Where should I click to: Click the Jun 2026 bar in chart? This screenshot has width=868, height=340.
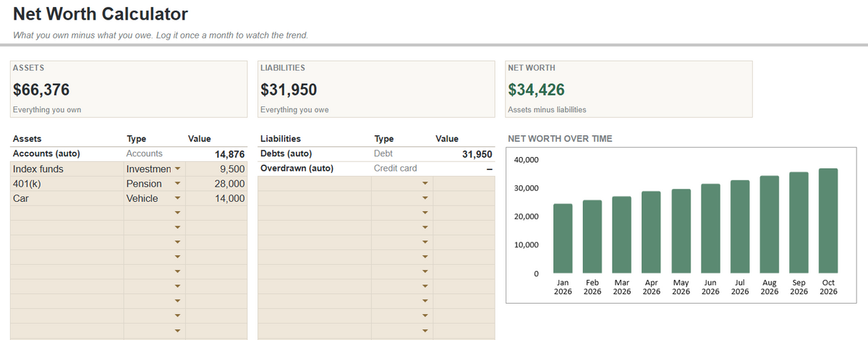(710, 229)
